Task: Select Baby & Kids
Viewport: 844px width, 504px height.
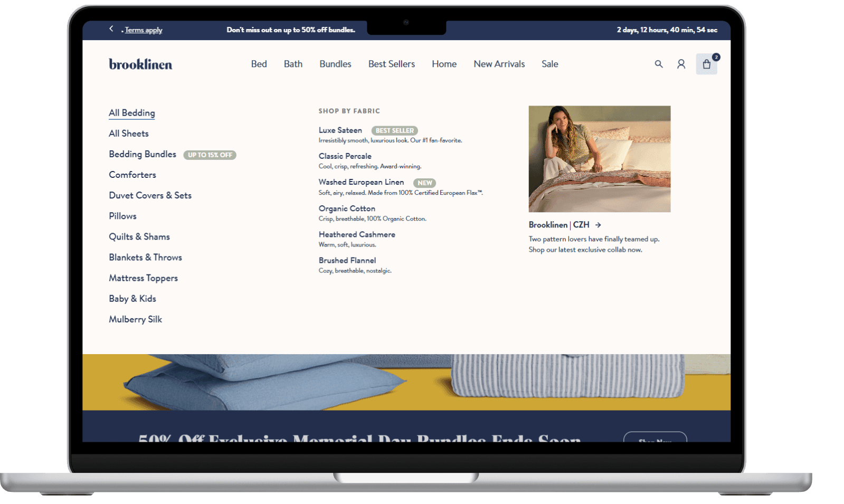Action: point(132,299)
